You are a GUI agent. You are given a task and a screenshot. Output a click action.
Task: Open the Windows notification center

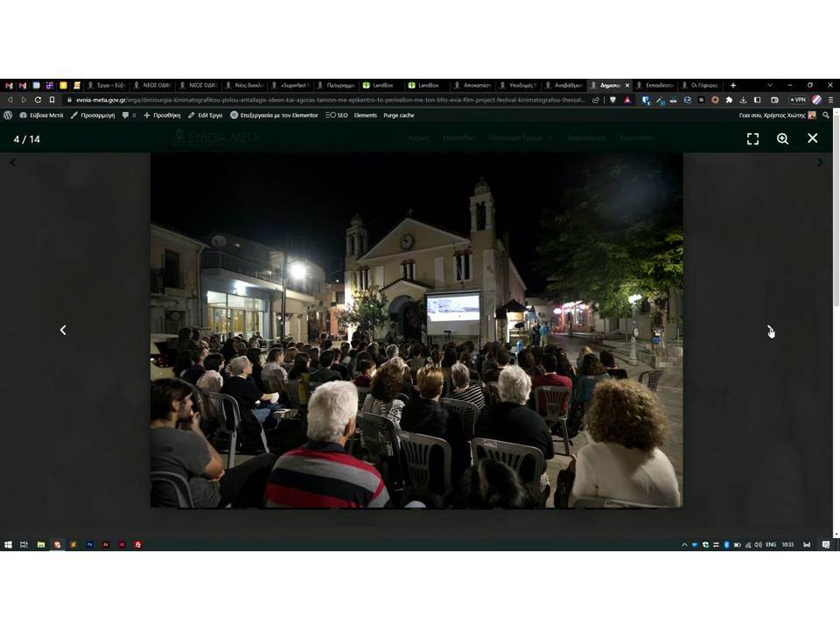pyautogui.click(x=826, y=545)
